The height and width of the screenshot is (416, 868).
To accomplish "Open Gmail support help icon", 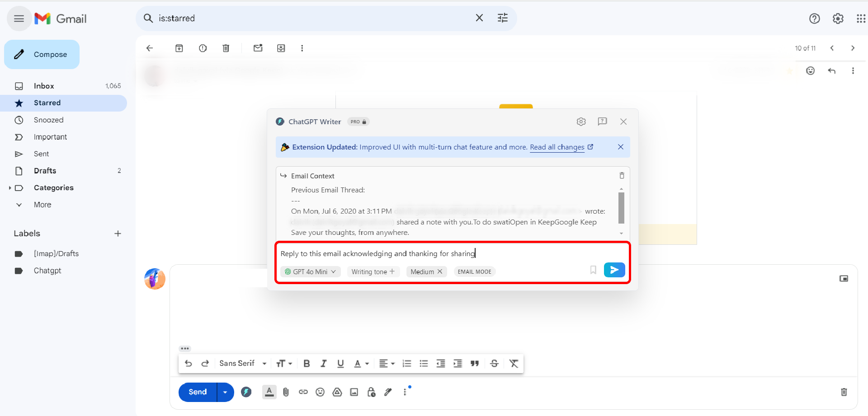I will point(814,19).
